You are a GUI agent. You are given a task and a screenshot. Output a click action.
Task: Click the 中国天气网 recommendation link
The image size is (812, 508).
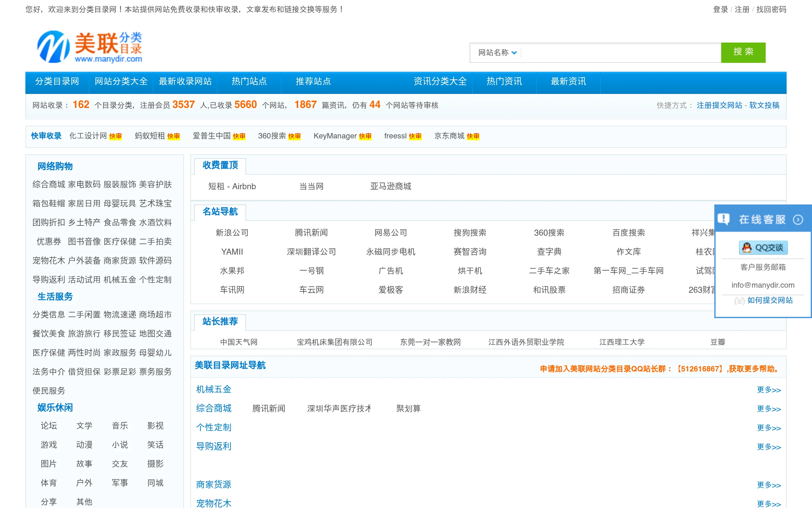click(x=239, y=342)
